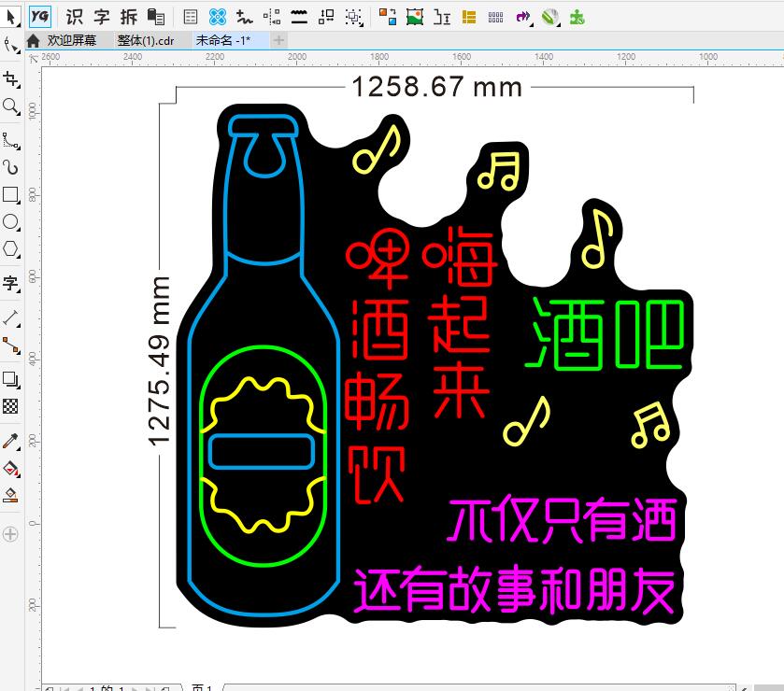Click the orange and blue squares replace icon
The image size is (784, 691).
tap(388, 17)
